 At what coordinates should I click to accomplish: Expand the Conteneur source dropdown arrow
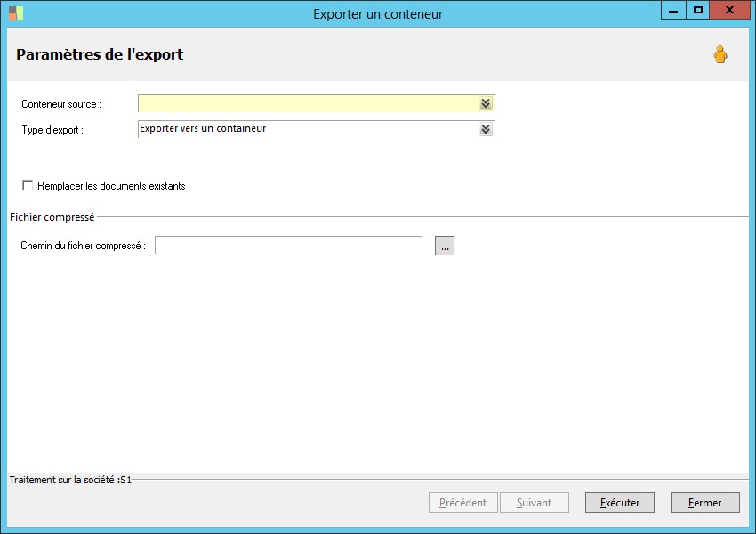click(x=485, y=103)
